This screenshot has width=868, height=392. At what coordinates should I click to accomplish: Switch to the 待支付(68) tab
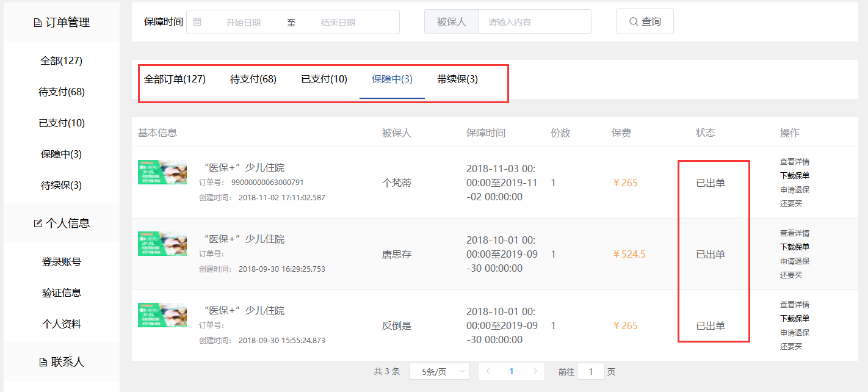click(253, 79)
